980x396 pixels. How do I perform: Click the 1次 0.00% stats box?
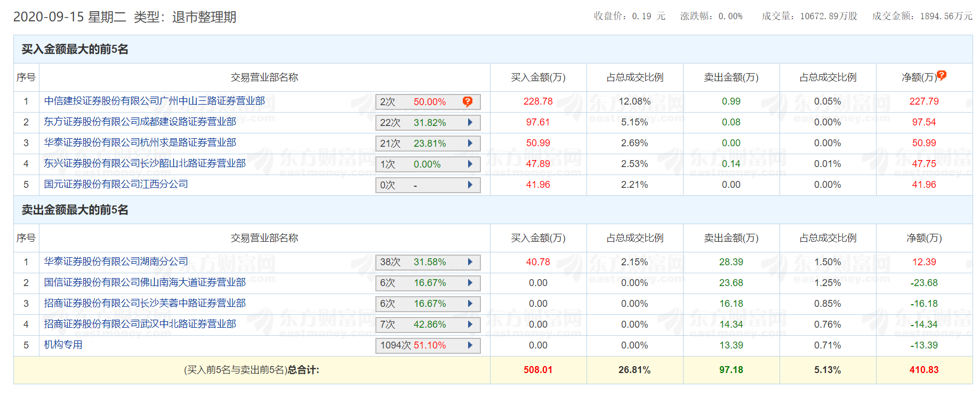[428, 164]
